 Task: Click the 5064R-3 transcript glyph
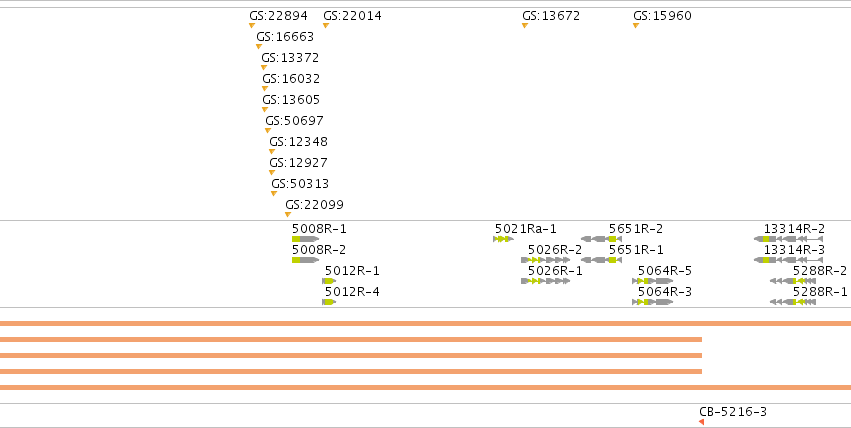point(652,302)
